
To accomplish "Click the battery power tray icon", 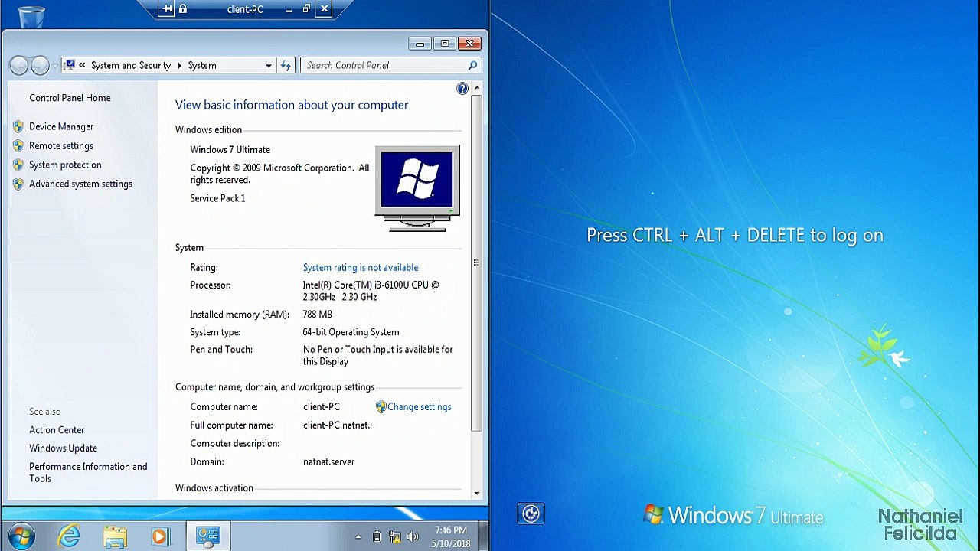I will [376, 536].
